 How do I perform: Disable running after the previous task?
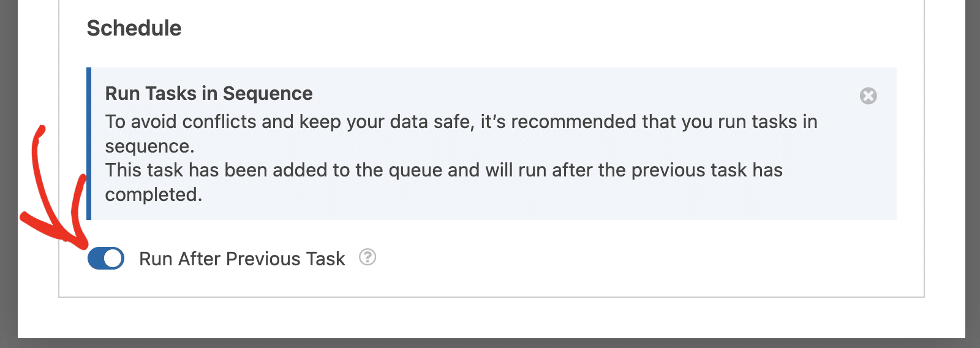[x=106, y=259]
